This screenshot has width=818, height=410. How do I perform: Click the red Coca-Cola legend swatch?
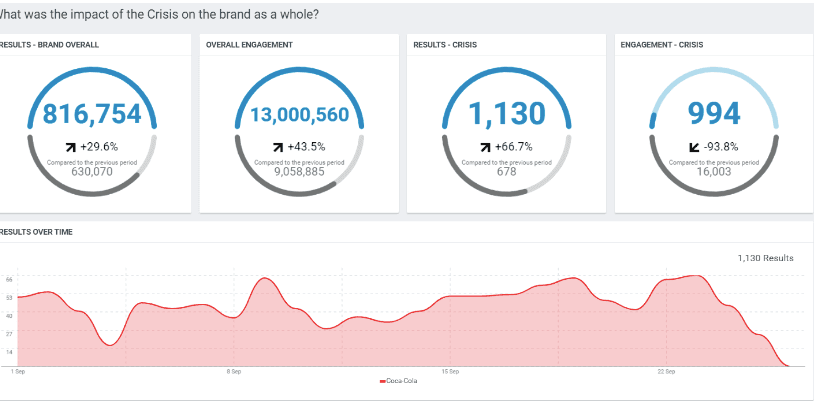383,381
